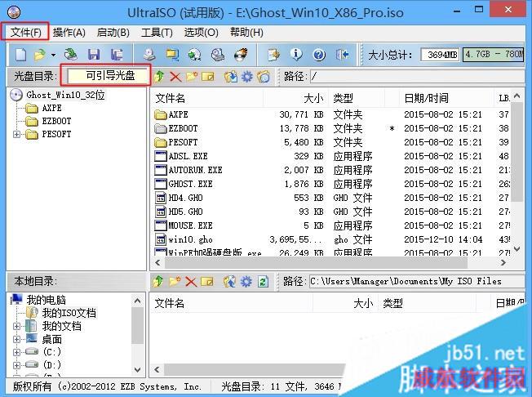Sort disc file list by 类型 column

[356, 99]
